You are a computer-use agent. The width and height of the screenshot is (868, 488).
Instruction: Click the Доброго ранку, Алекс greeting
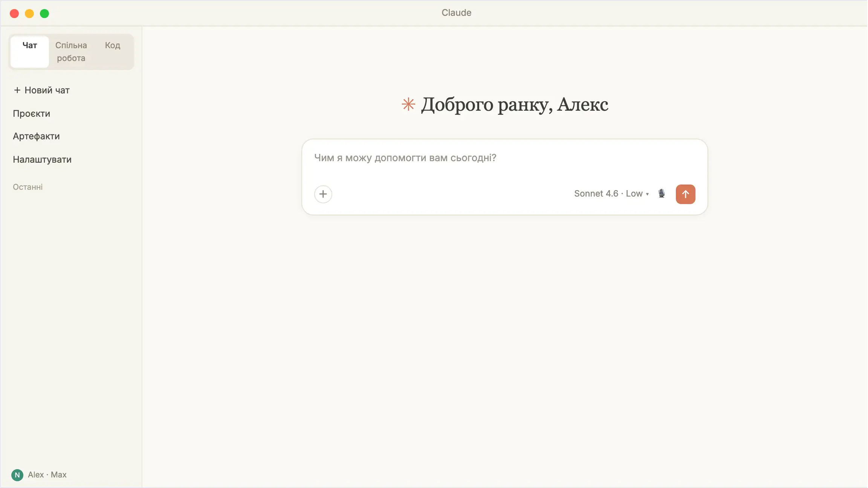(515, 104)
